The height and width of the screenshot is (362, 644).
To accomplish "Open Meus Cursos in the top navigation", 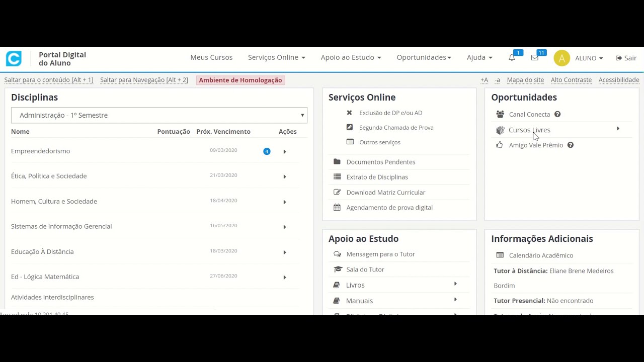I will pos(211,57).
